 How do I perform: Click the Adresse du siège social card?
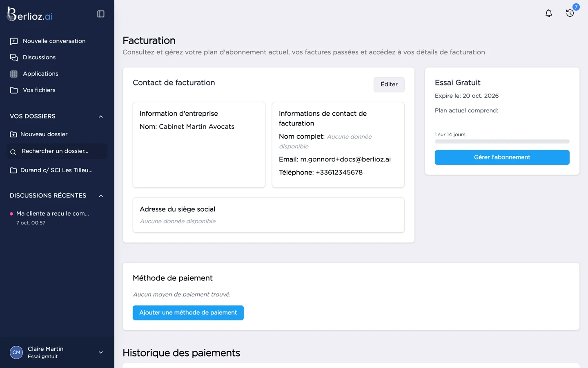click(269, 215)
